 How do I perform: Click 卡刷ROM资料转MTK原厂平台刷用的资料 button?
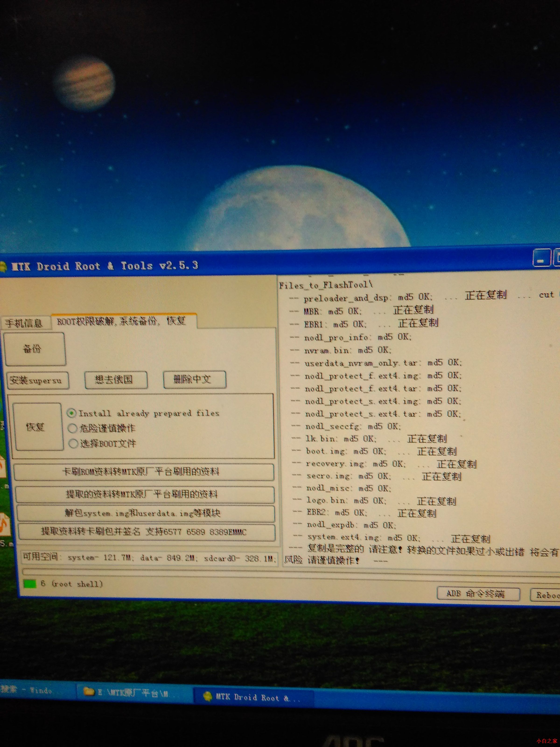point(144,472)
